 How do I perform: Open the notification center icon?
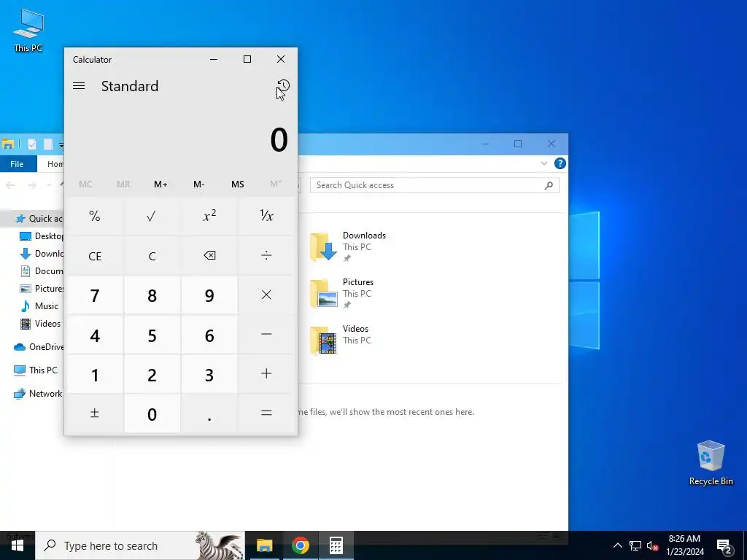pos(724,546)
